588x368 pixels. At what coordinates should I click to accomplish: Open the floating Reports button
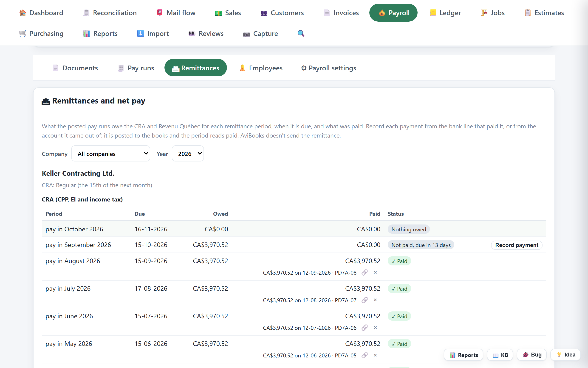click(x=464, y=355)
